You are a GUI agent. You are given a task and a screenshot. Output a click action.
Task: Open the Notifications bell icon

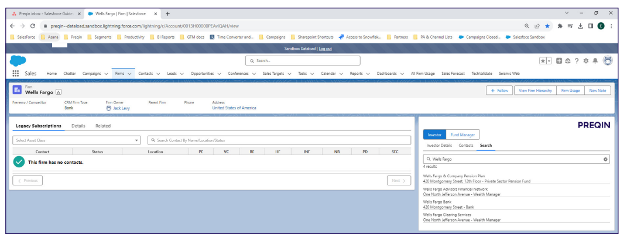pos(595,61)
